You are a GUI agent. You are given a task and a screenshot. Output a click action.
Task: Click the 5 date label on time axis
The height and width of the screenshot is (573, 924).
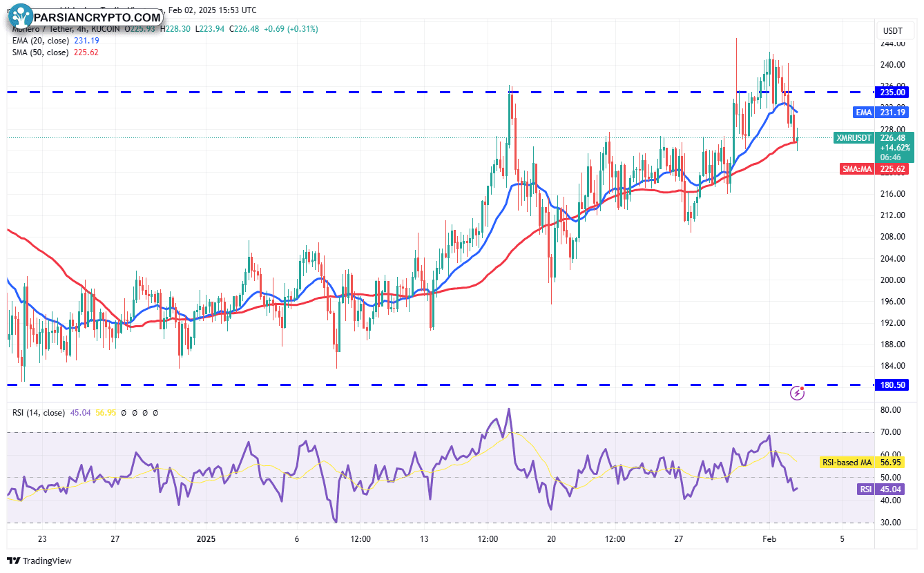click(x=842, y=539)
